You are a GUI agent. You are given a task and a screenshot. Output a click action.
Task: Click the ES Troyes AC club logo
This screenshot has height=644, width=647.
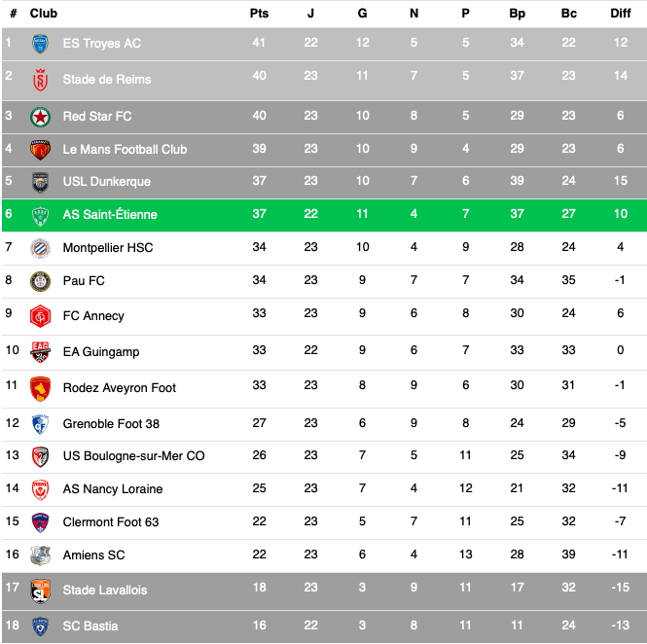point(40,44)
